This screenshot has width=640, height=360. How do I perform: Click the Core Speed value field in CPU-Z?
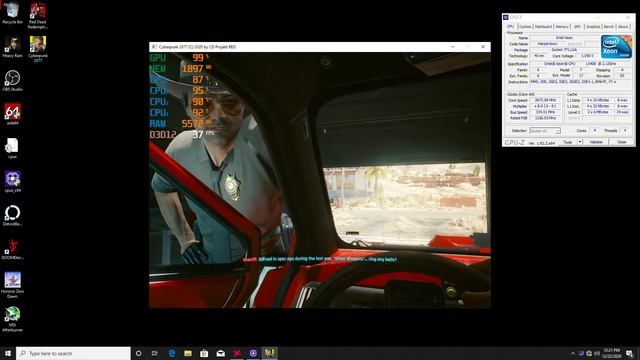coord(545,100)
